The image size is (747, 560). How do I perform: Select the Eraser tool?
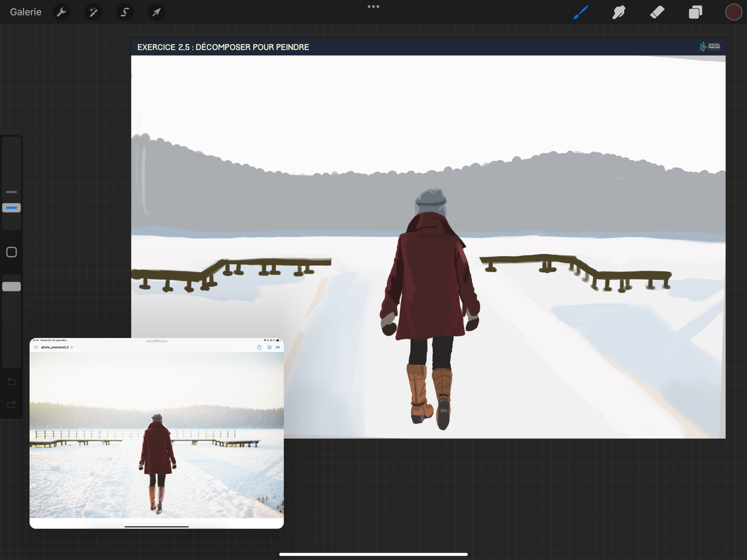coord(657,13)
